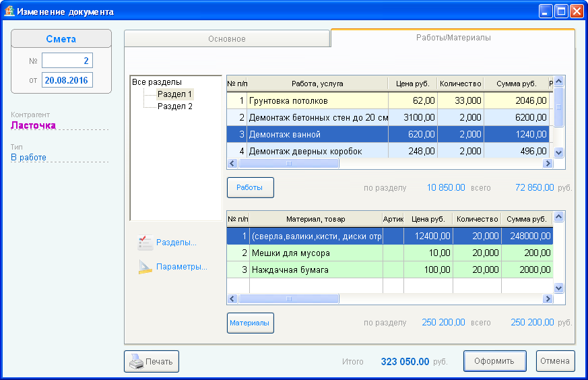Open the Разделы... link
Screen dimensions: 588x380
tap(176, 243)
